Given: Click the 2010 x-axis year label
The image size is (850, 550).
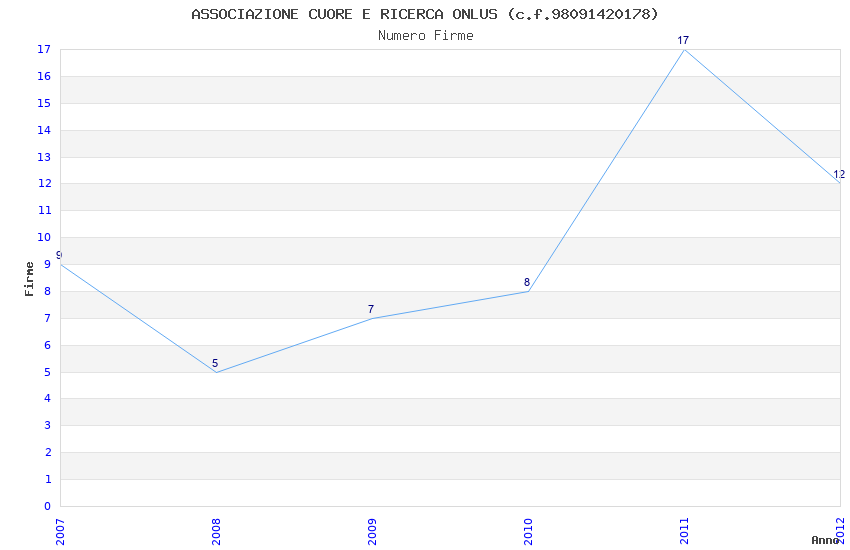Looking at the screenshot, I should [x=528, y=532].
